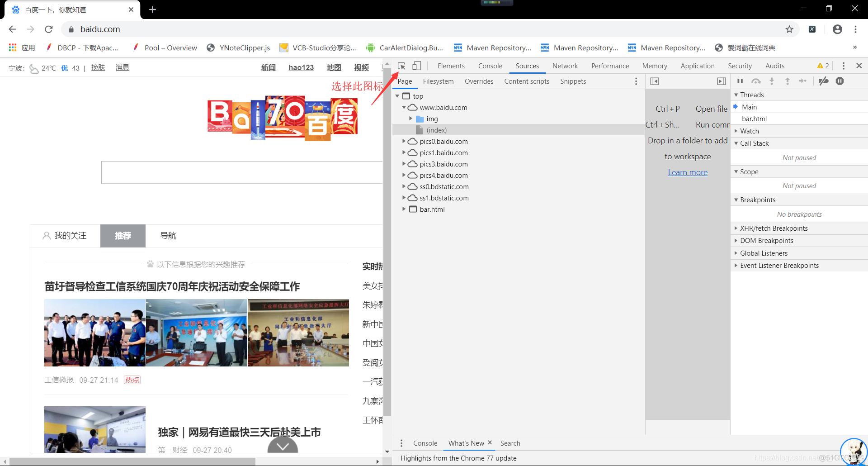This screenshot has width=868, height=466.
Task: Click the Learn more link
Action: [688, 172]
